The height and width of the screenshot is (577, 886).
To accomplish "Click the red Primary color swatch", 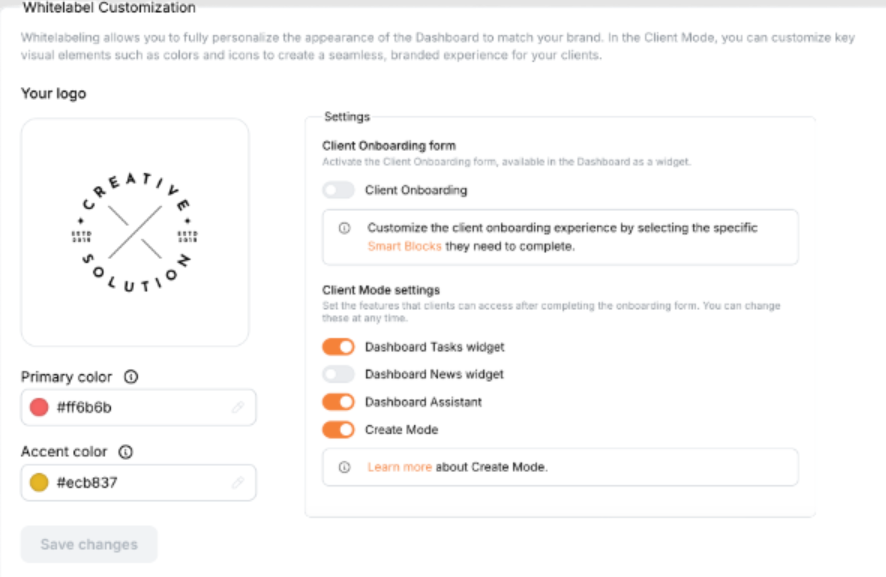I will coord(40,408).
